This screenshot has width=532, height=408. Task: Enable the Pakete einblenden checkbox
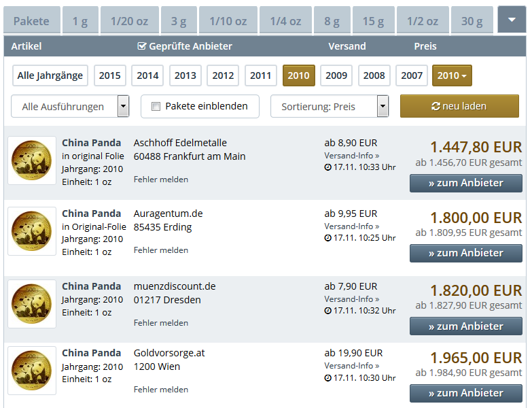point(156,106)
